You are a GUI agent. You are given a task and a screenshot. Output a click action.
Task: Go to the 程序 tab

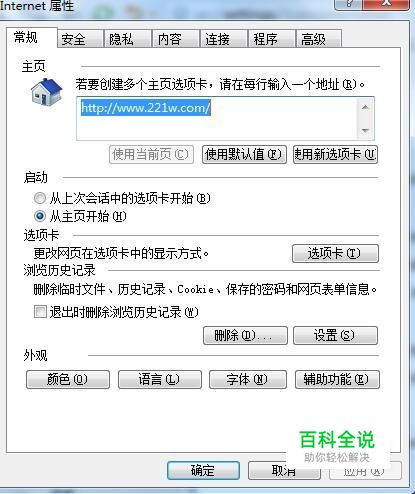[x=272, y=39]
